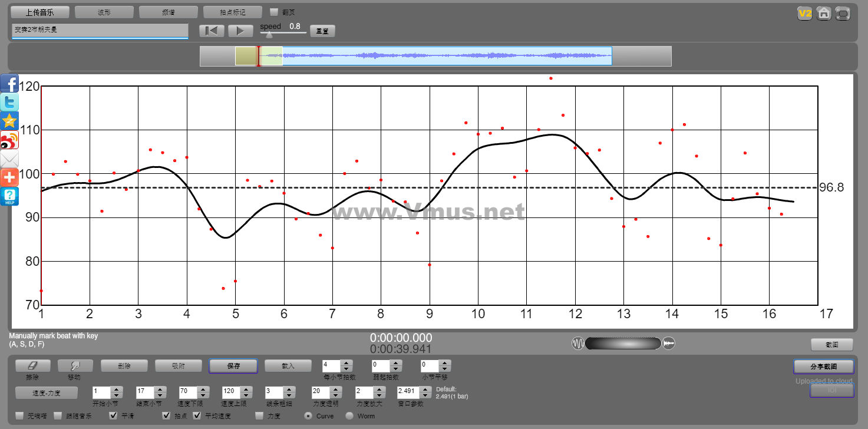Enable the 力度 checkbox
This screenshot has width=868, height=429.
point(260,416)
